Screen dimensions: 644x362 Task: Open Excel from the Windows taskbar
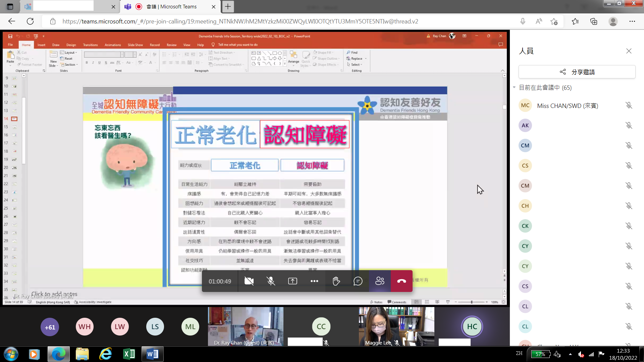129,354
